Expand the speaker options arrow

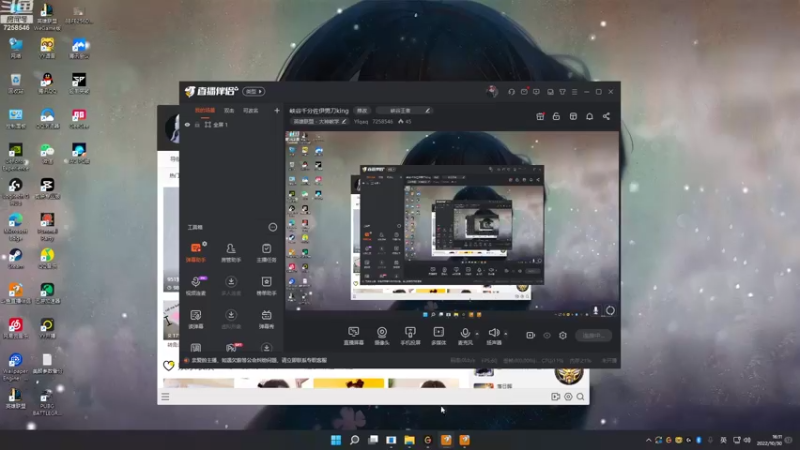[x=506, y=334]
